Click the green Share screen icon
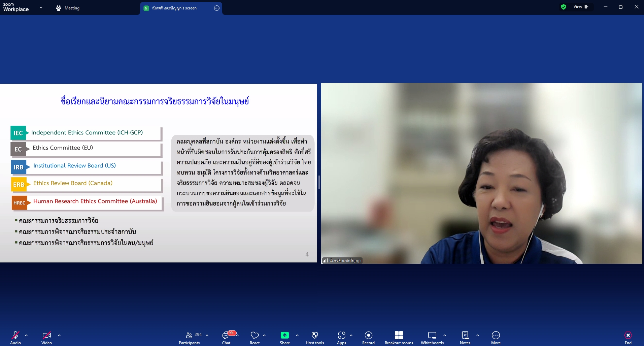Screen dimensions: 644x346 pyautogui.click(x=284, y=335)
